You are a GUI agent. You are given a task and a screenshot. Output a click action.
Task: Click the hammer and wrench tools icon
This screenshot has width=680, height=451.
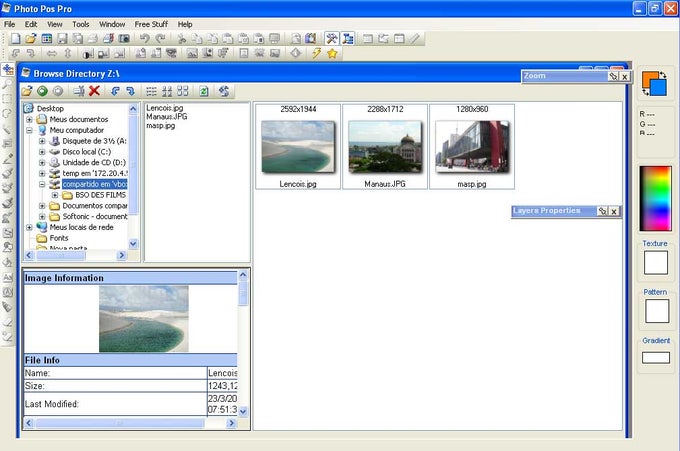(332, 39)
